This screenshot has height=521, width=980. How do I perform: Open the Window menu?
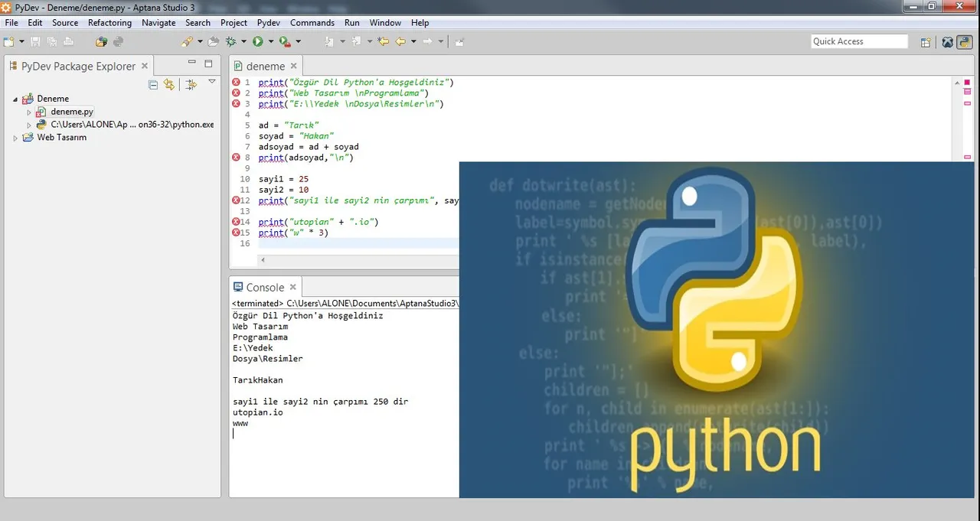[x=385, y=23]
